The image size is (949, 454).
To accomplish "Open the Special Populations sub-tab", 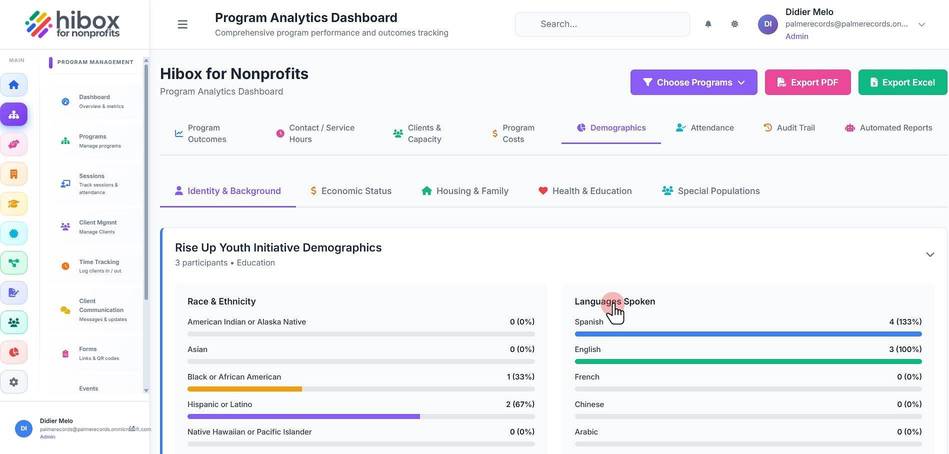I will coord(711,191).
